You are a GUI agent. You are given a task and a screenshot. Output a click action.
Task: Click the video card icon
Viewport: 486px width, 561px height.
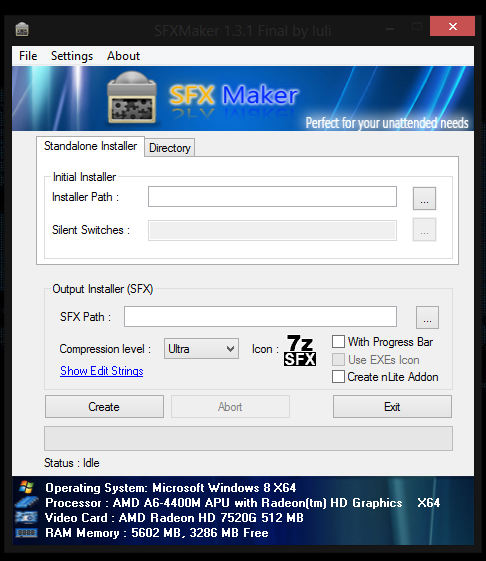[x=26, y=517]
